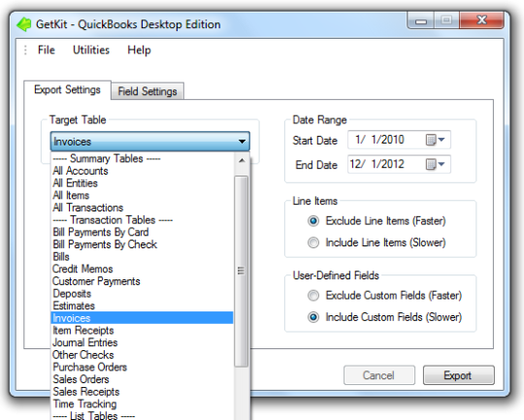Open the Utilities menu
The width and height of the screenshot is (524, 420).
click(x=91, y=50)
